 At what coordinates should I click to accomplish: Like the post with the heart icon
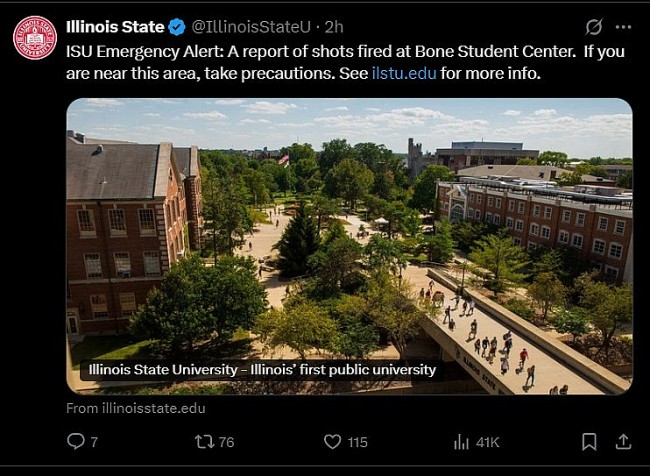332,441
